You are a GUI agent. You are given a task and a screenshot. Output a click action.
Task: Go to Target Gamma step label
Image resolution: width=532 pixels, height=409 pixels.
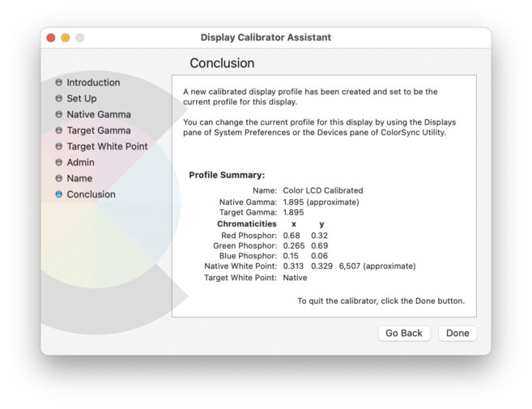click(x=99, y=130)
